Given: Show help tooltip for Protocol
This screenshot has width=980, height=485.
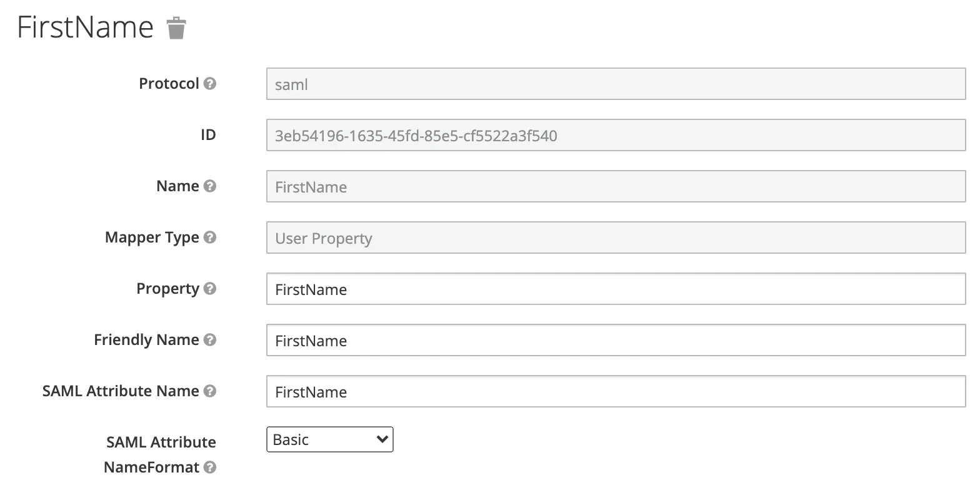Looking at the screenshot, I should tap(210, 84).
